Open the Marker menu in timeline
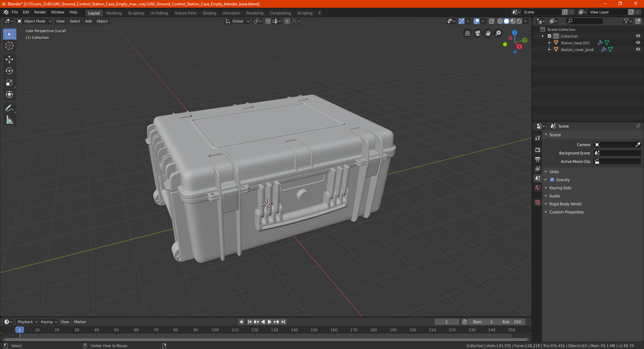 click(80, 322)
